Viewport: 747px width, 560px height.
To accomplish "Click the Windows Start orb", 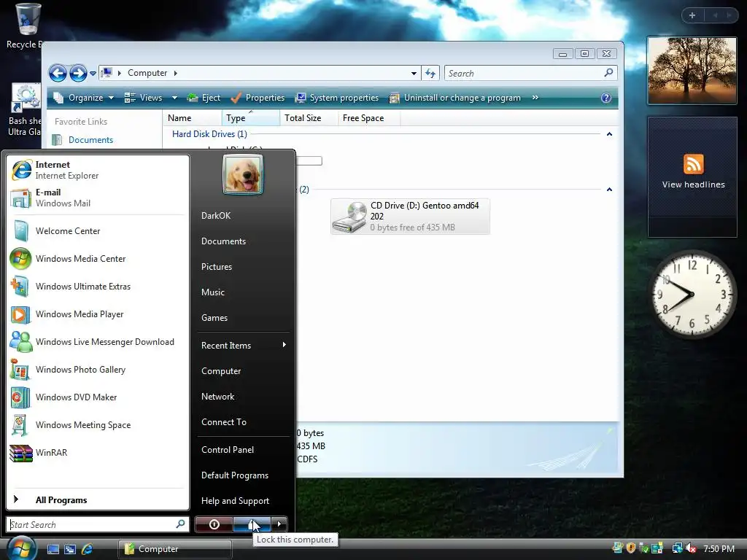I will pyautogui.click(x=20, y=548).
